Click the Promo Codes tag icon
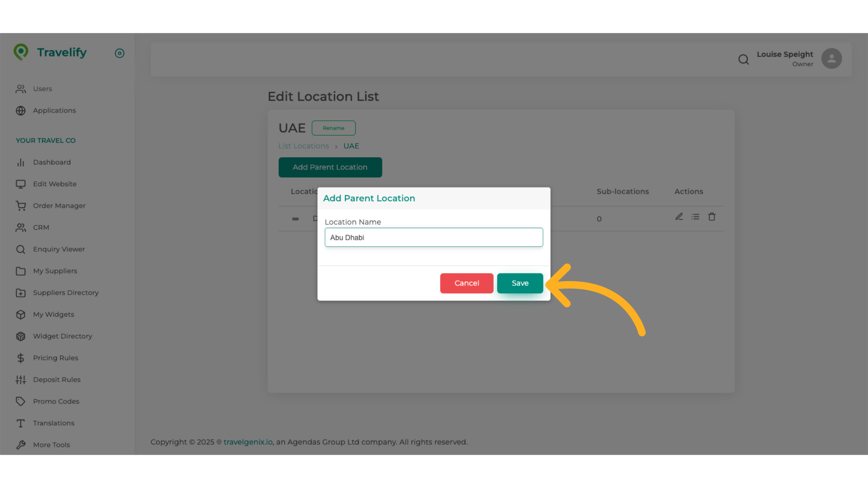The height and width of the screenshot is (488, 868). pyautogui.click(x=21, y=401)
